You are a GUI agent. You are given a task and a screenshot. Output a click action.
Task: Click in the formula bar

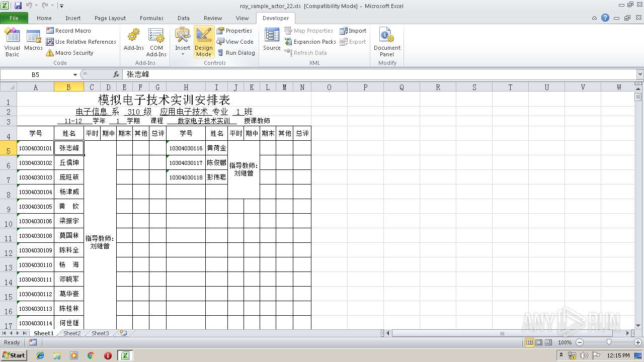(x=379, y=74)
